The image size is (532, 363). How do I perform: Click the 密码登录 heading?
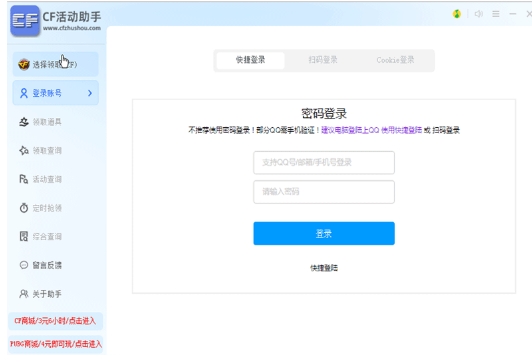pyautogui.click(x=324, y=113)
